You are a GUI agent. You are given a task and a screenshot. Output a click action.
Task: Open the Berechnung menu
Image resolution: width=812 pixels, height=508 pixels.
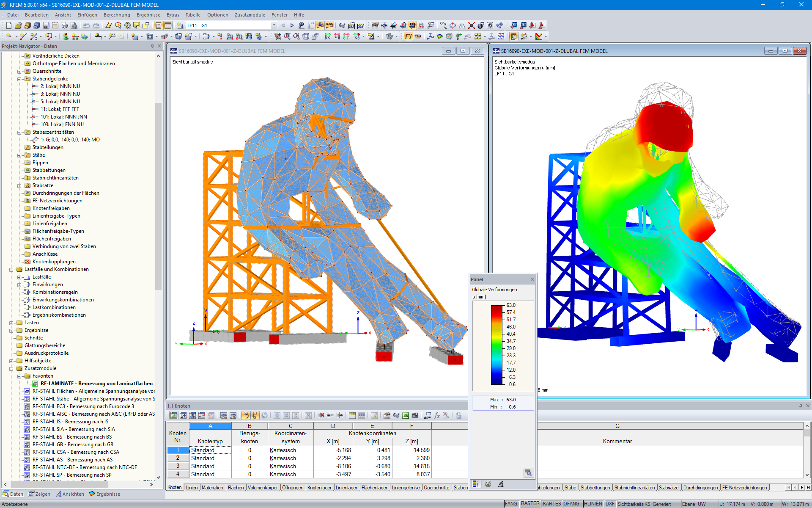(117, 15)
